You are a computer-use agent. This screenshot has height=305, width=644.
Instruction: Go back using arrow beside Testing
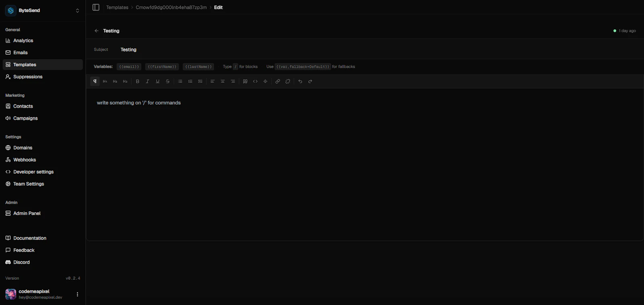coord(97,31)
